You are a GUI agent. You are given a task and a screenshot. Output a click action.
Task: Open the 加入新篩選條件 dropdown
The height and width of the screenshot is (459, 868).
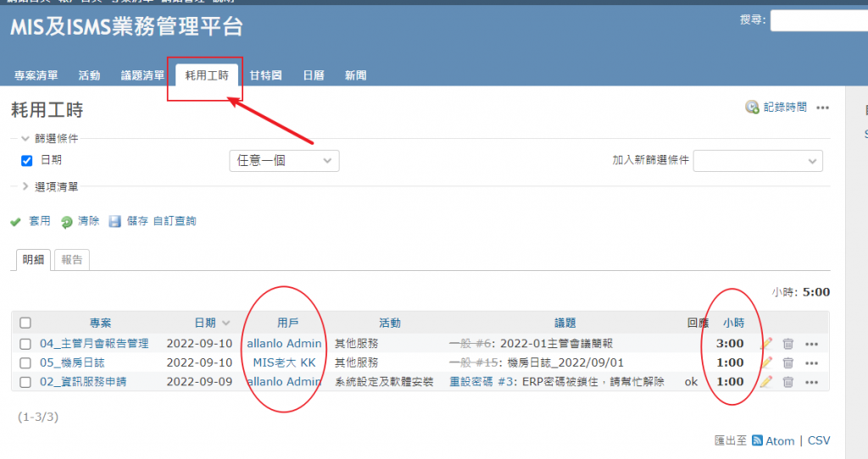758,161
